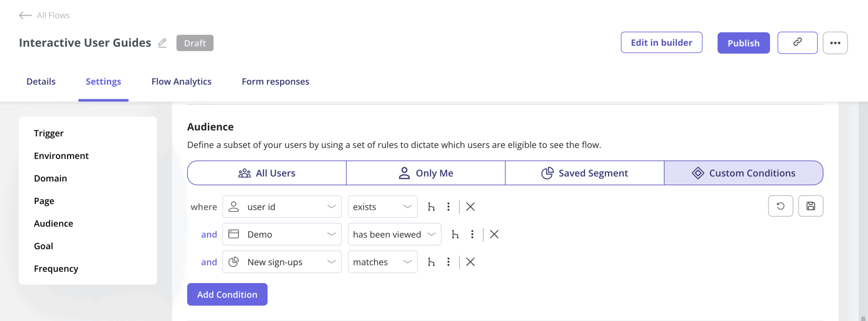Open the New sign-ups segment dropdown
This screenshot has height=321, width=868.
coord(282,262)
